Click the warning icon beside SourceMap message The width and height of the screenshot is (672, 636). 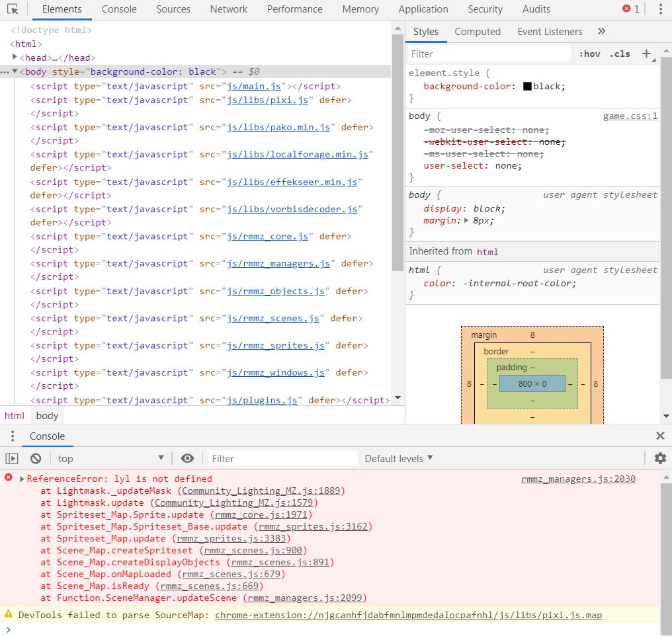pyautogui.click(x=9, y=614)
